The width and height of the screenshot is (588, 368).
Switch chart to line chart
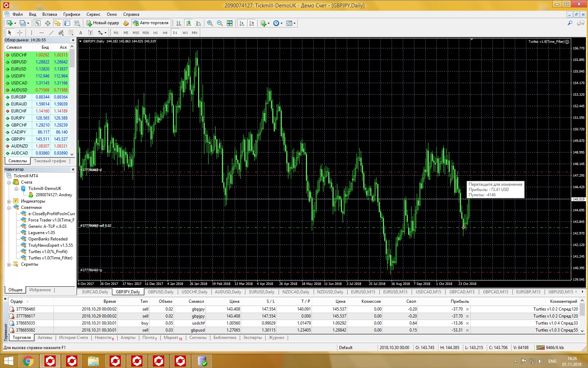(198, 23)
